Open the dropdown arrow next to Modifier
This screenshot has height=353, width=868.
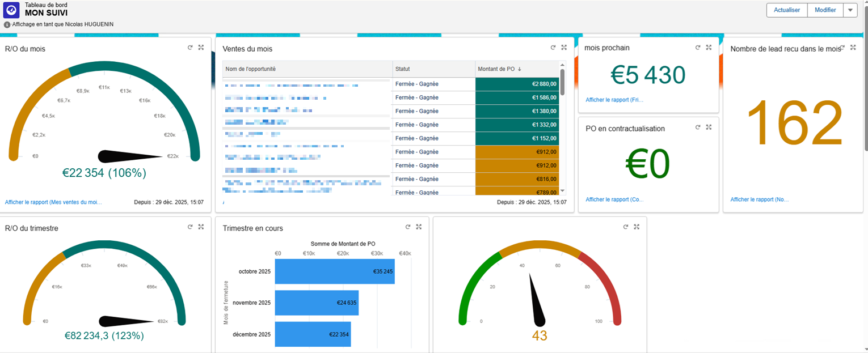850,10
